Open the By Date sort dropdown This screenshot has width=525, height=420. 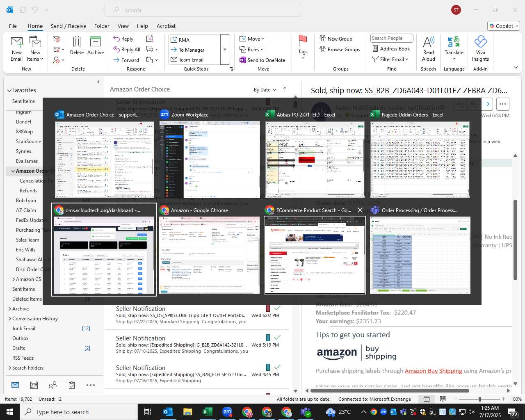(265, 90)
